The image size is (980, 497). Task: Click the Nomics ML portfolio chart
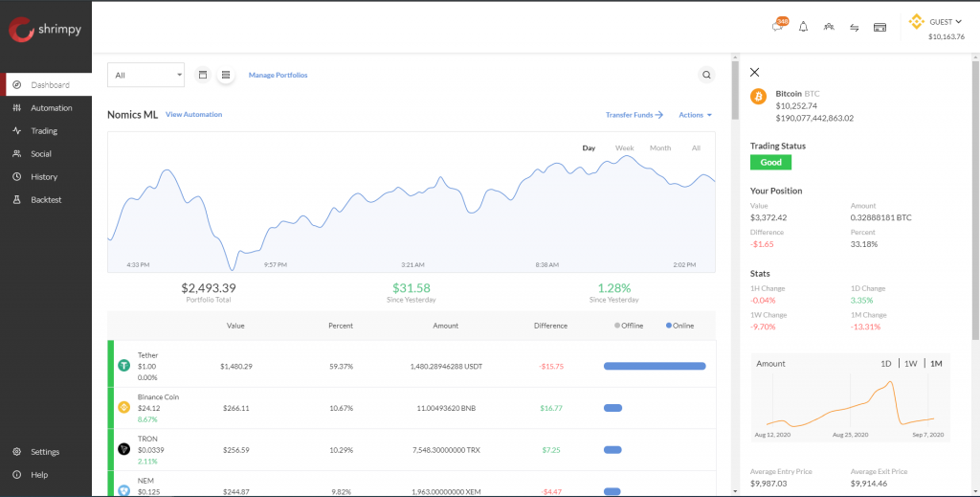click(x=412, y=202)
